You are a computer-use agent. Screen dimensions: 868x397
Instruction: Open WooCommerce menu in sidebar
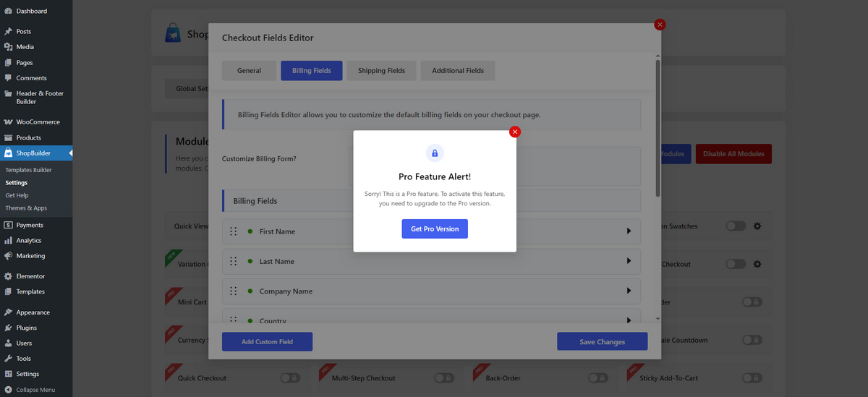point(36,122)
